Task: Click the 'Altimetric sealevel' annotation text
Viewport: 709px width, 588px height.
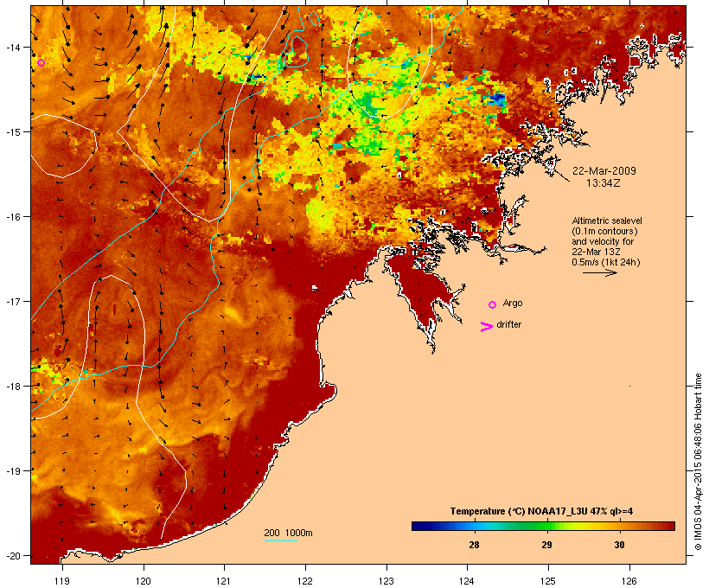Action: 607,220
